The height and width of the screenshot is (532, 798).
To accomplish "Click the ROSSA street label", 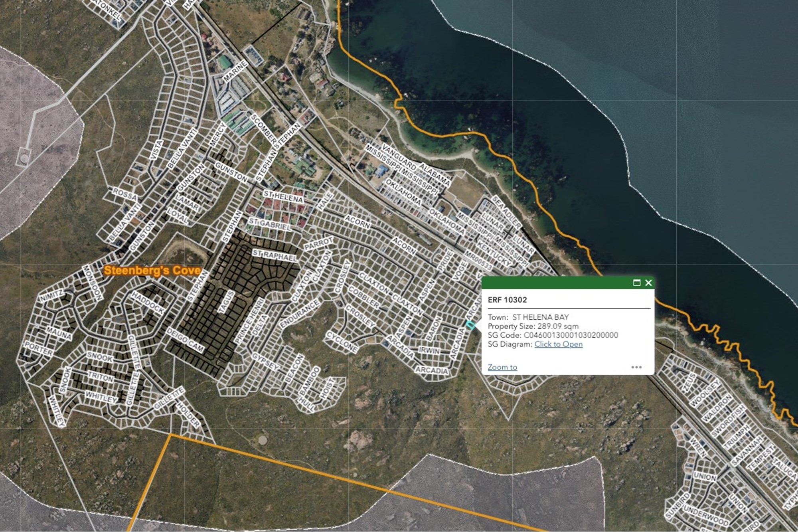I will 124,194.
